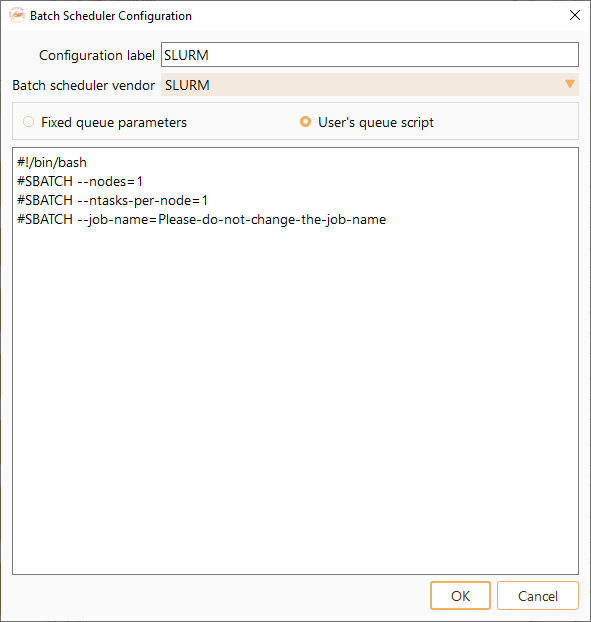Click the 'Batch Scheduler Configuration' title bar text
This screenshot has width=591, height=622.
click(111, 16)
